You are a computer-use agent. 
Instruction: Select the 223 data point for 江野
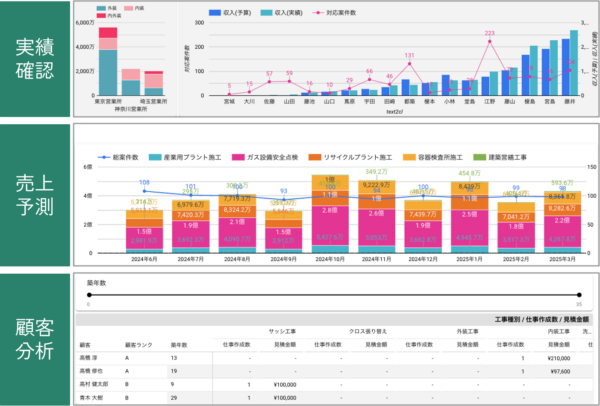pos(489,40)
